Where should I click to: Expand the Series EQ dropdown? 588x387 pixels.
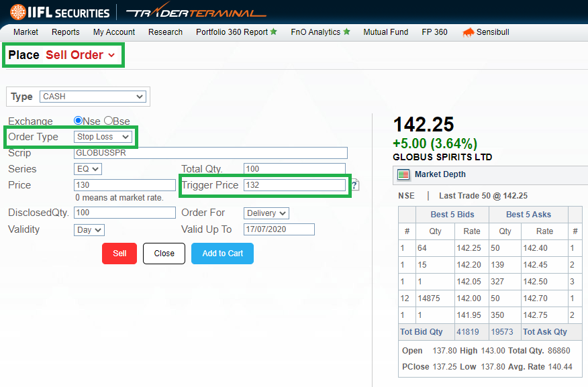point(87,169)
